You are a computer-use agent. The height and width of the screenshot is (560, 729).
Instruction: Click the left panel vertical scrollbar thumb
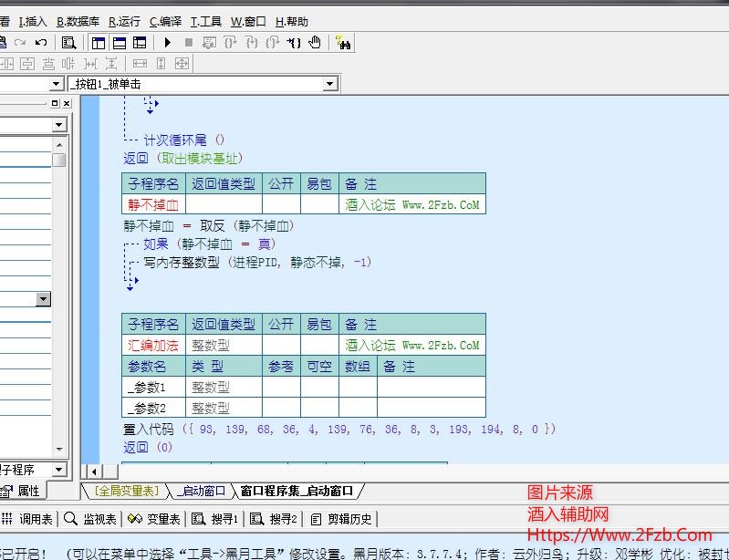[59, 161]
